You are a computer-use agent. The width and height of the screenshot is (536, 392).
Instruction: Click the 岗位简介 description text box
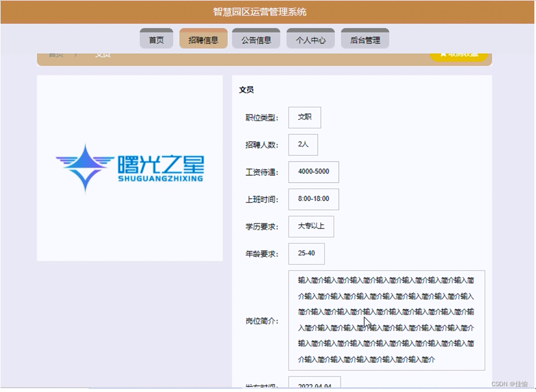click(x=387, y=320)
